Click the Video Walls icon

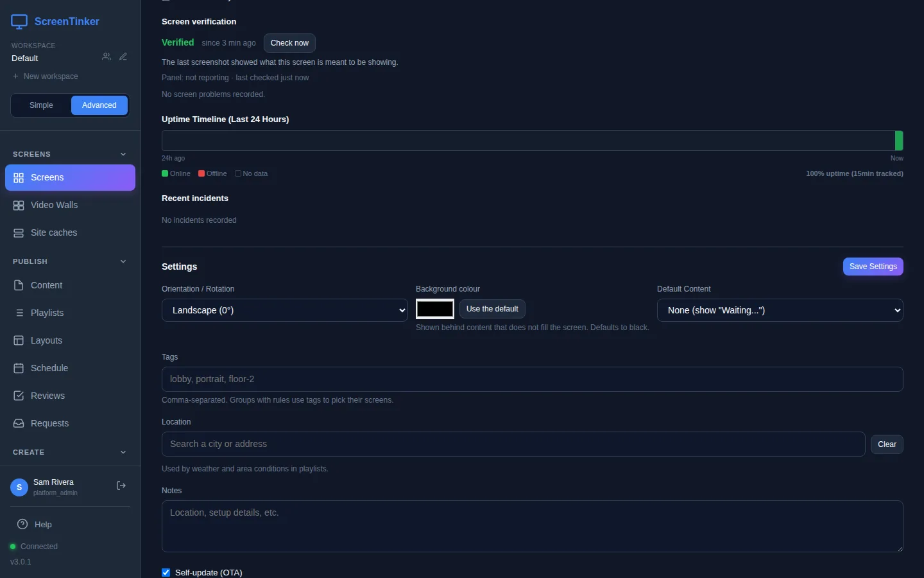(x=19, y=206)
